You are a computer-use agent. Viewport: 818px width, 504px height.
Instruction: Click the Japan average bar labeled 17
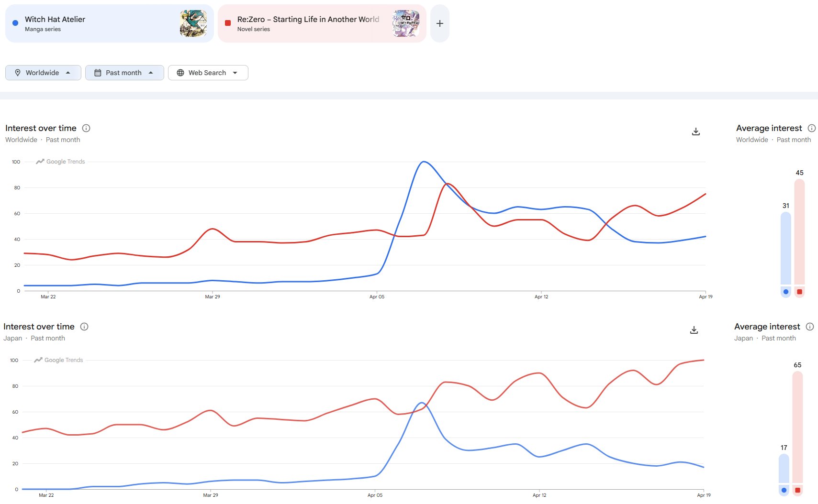(784, 469)
